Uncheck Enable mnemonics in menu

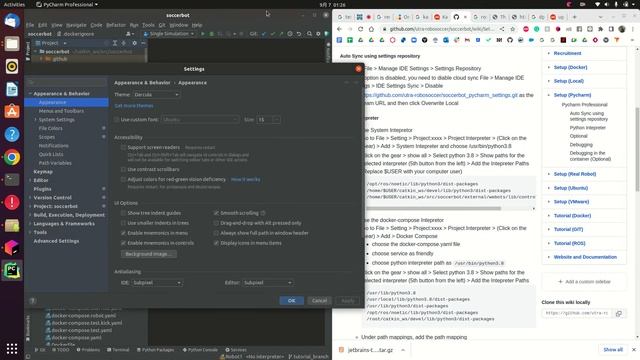click(x=123, y=233)
